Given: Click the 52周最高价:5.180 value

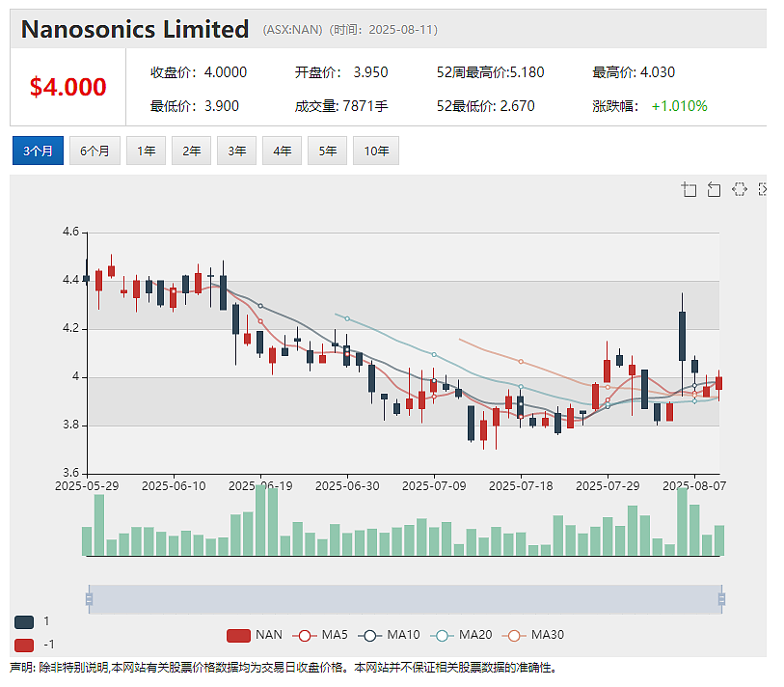Looking at the screenshot, I should click(491, 72).
